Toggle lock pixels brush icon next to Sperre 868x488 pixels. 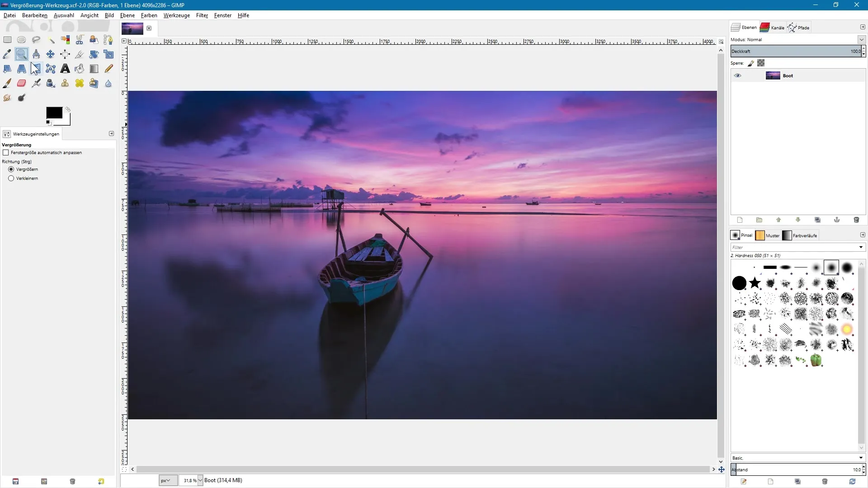coord(751,63)
